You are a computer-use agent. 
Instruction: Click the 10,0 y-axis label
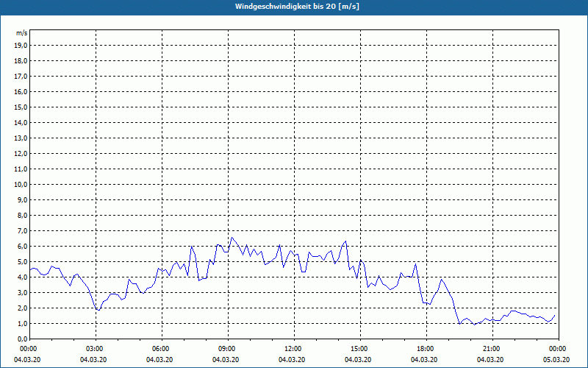coord(21,185)
